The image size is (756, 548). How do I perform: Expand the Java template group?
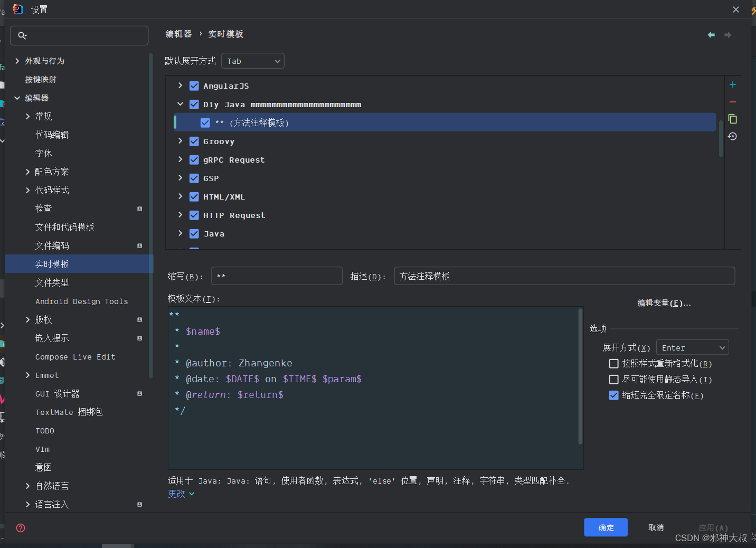[x=180, y=233]
